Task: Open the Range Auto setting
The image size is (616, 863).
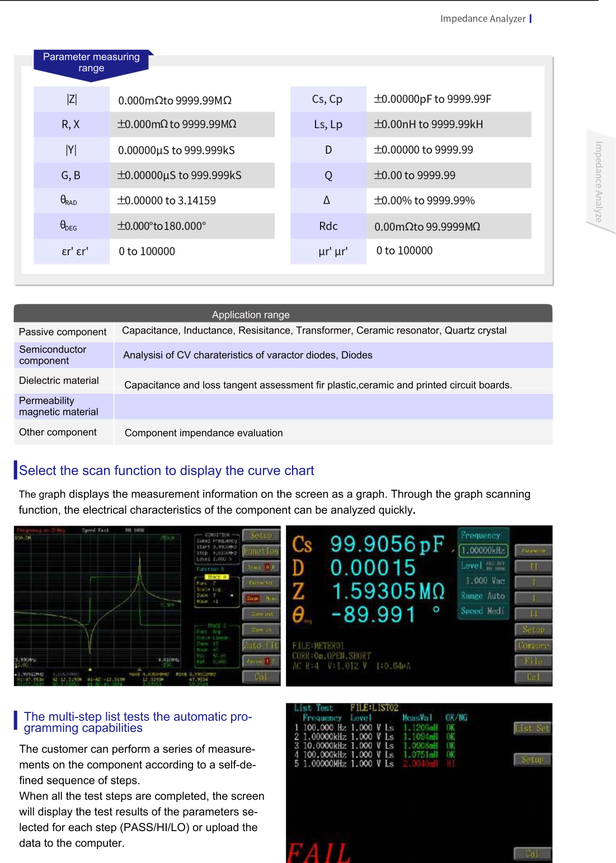Action: coord(483,596)
